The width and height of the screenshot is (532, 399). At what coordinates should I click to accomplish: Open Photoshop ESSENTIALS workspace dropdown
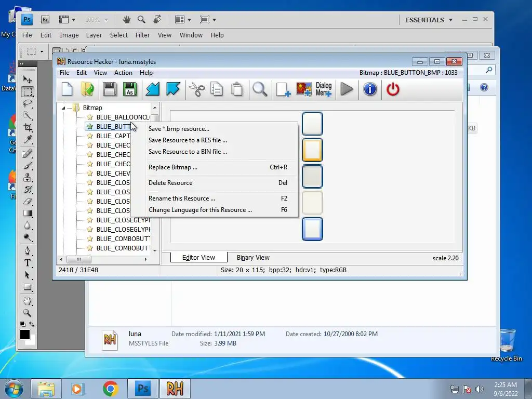pyautogui.click(x=429, y=20)
